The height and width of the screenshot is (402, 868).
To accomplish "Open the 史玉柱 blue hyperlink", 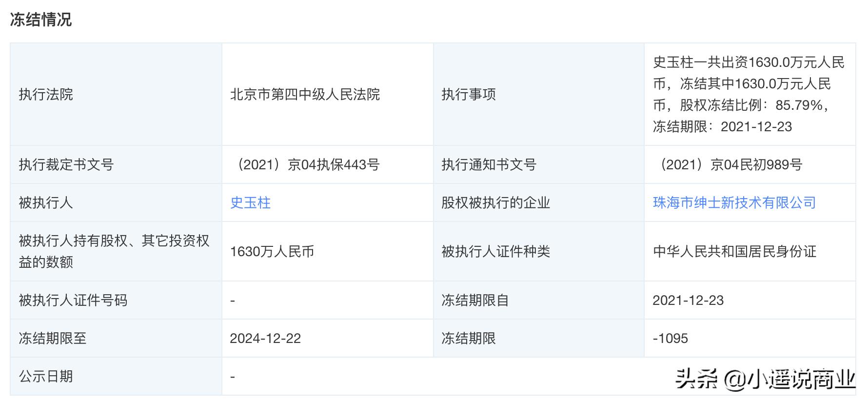I will [250, 202].
